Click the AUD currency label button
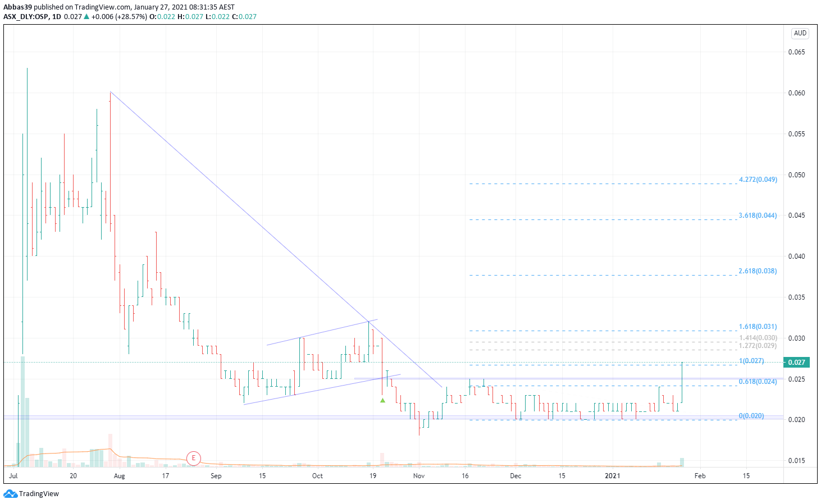 [800, 33]
